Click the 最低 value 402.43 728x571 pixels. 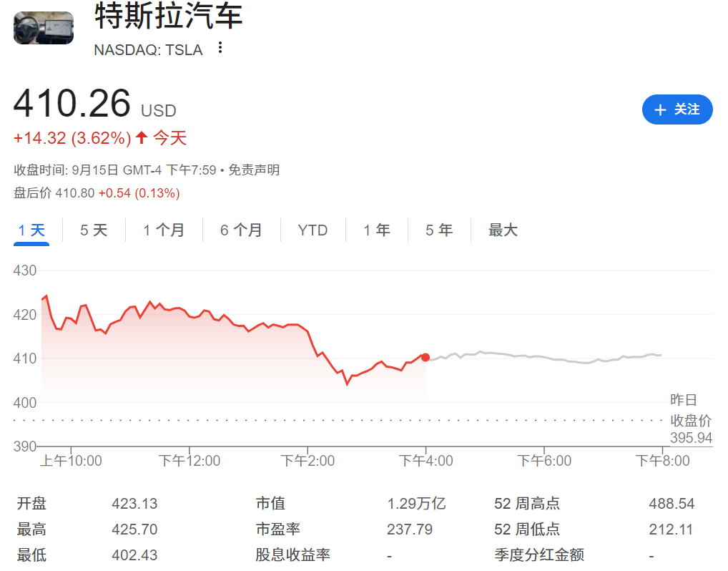tap(134, 555)
